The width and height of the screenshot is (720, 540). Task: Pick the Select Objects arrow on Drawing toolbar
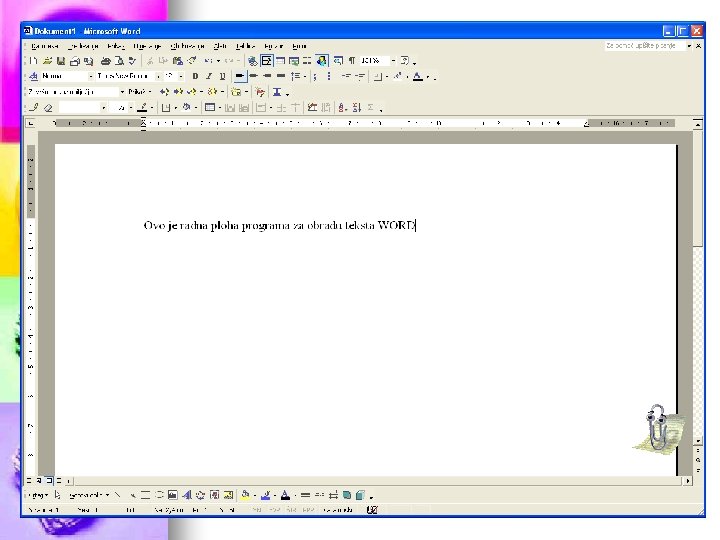(57, 495)
